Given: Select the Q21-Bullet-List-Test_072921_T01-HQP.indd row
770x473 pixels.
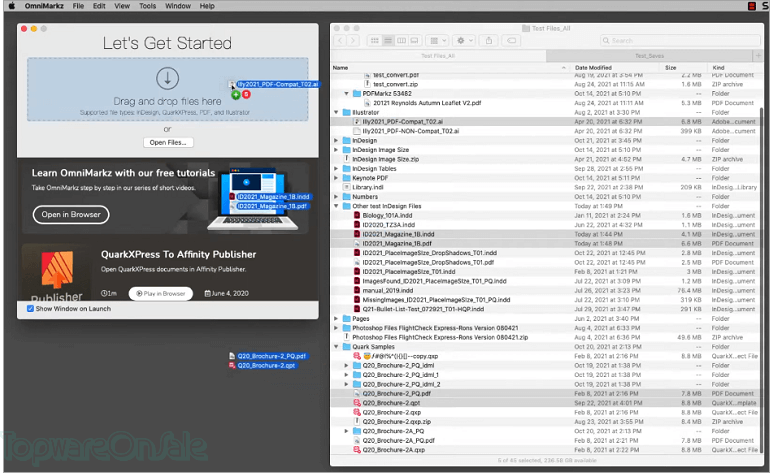Looking at the screenshot, I should 546,309.
